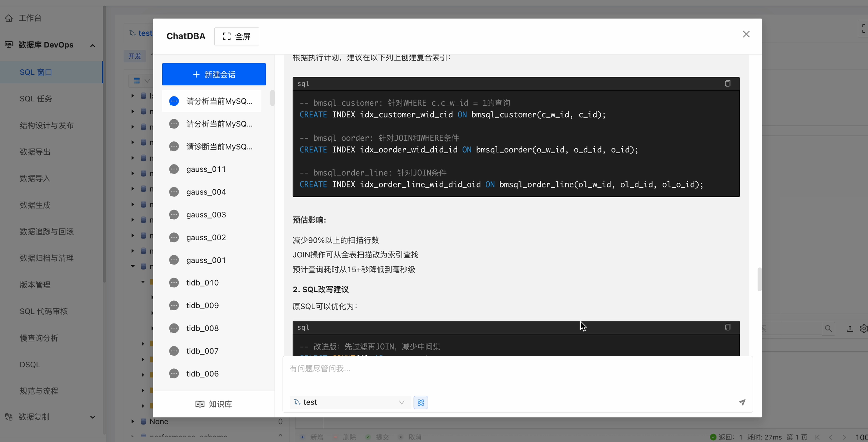Image resolution: width=868 pixels, height=442 pixels.
Task: Click the chat icon beside gauss_004
Action: 174,192
